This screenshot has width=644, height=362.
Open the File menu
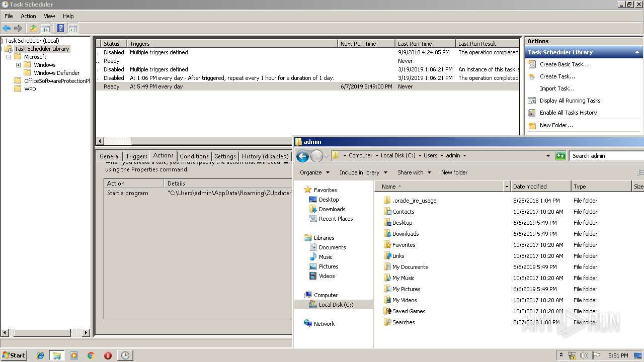point(9,16)
